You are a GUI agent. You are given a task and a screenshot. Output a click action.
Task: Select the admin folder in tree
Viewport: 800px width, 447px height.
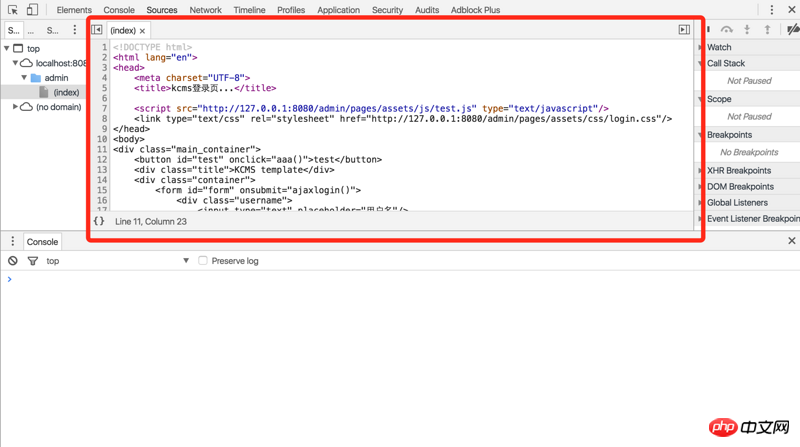(56, 78)
